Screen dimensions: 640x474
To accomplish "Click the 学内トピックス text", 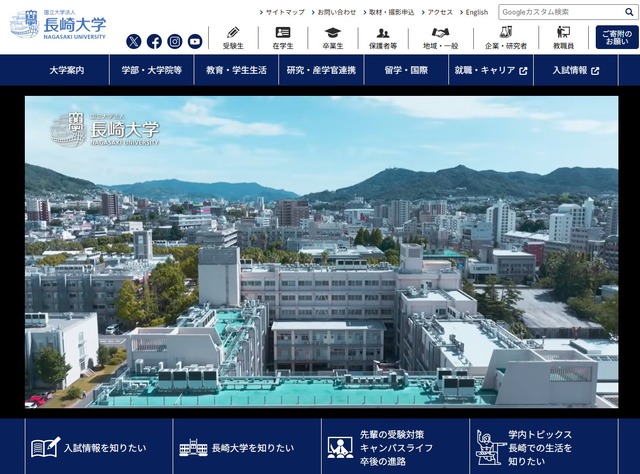I will (x=540, y=434).
